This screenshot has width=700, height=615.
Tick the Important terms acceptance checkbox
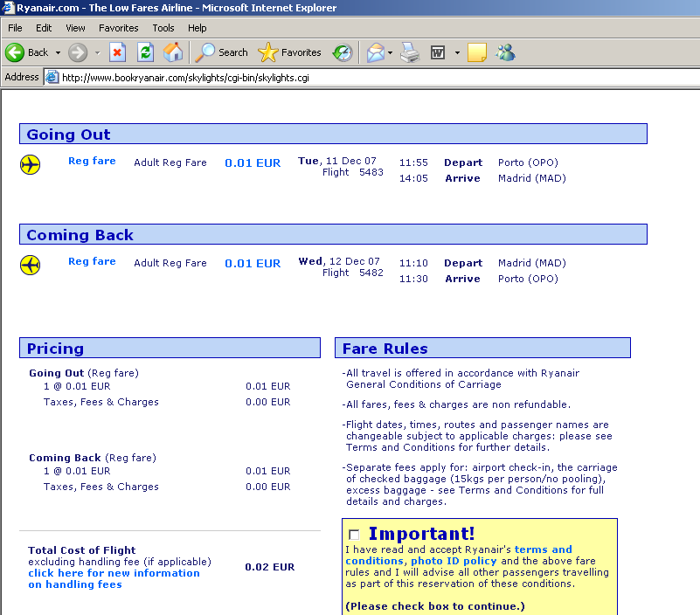point(354,535)
